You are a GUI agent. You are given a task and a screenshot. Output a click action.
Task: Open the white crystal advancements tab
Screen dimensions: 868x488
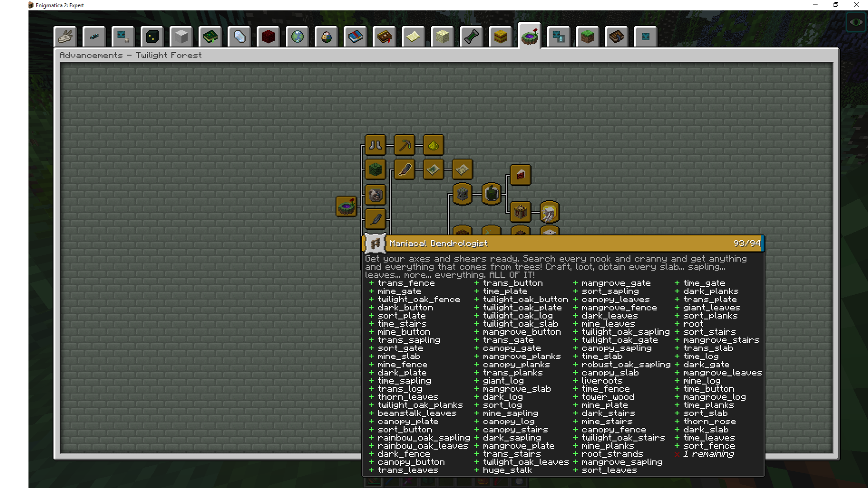click(239, 37)
